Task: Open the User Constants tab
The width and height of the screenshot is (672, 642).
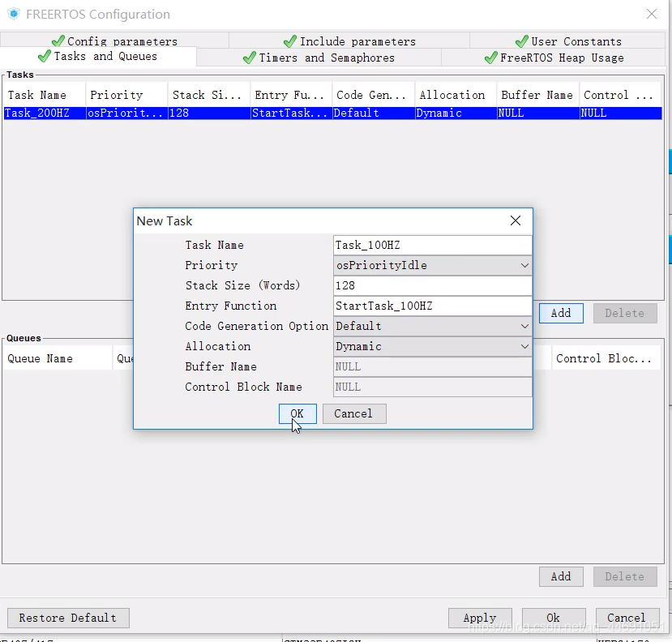Action: click(568, 41)
